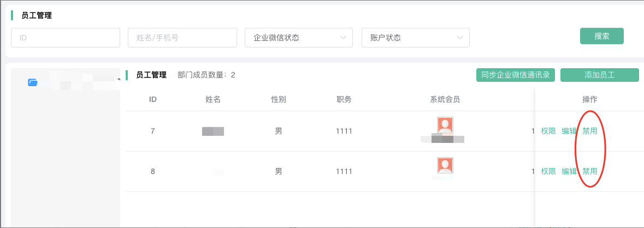The image size is (644, 228).
Task: Click the 操作 column header
Action: 590,99
